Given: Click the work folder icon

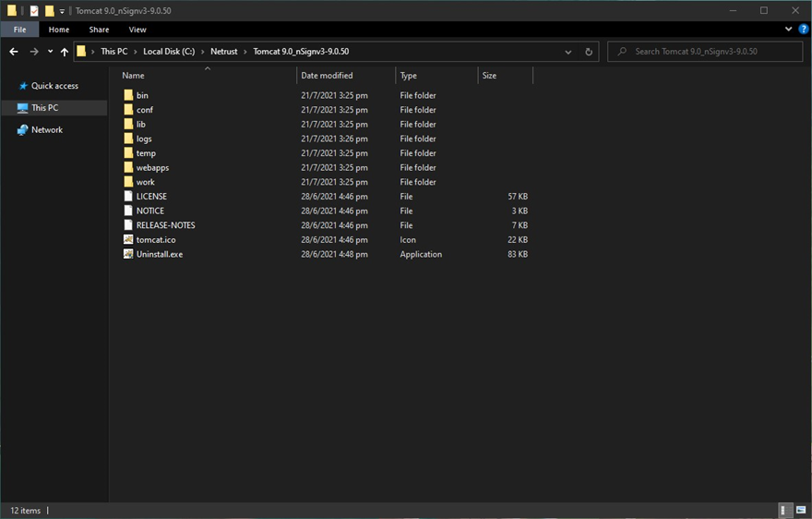Looking at the screenshot, I should click(x=128, y=182).
